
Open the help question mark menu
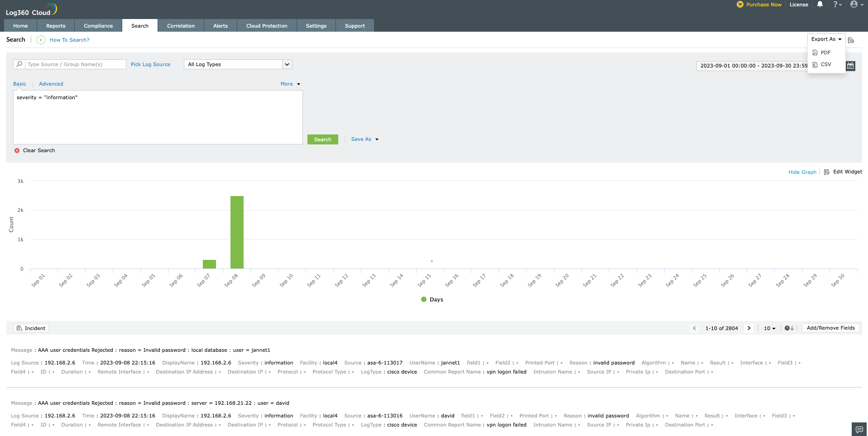[838, 5]
